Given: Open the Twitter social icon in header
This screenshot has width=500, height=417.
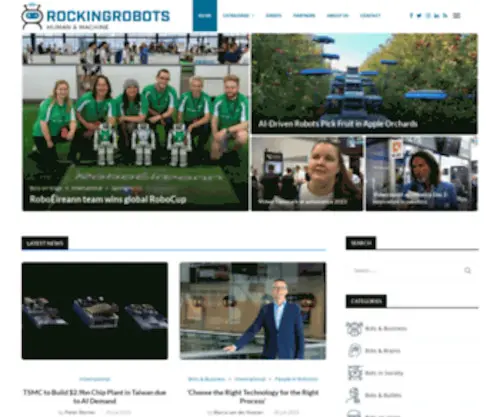Looking at the screenshot, I should coord(419,16).
